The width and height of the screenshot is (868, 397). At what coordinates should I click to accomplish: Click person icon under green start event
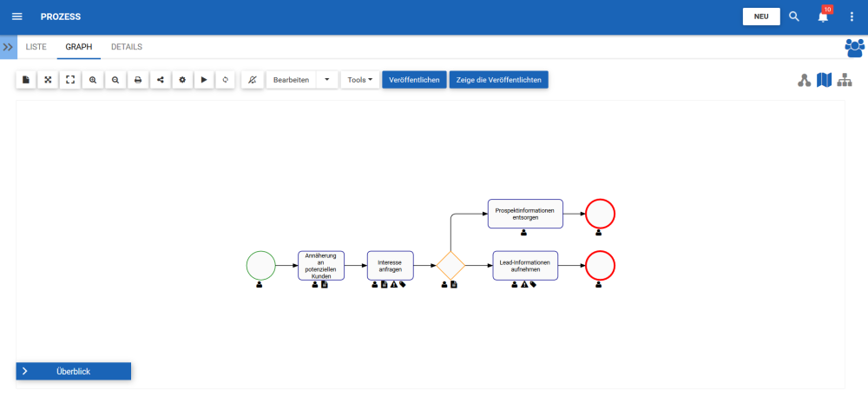260,285
